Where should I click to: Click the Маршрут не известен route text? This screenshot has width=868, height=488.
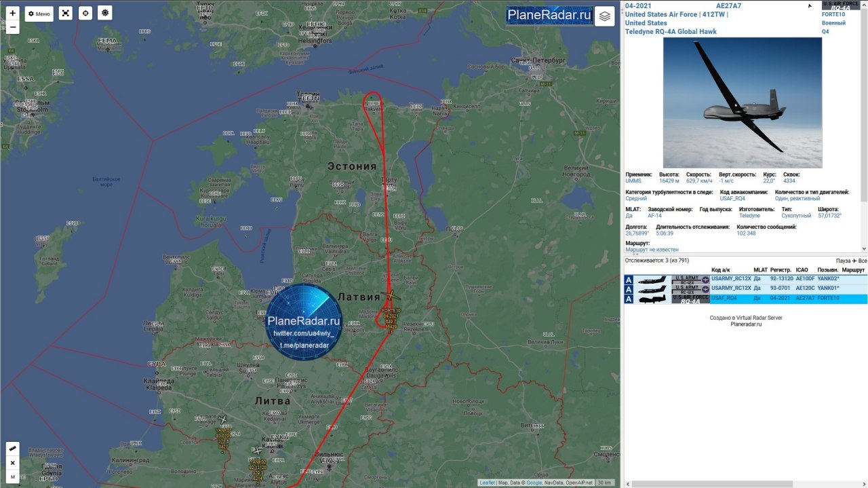652,250
